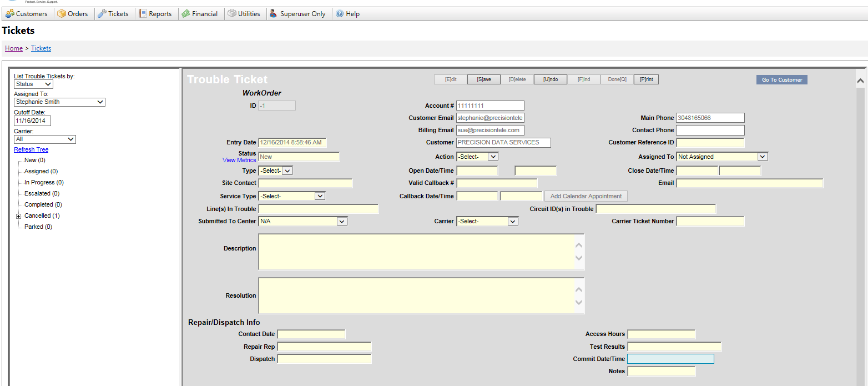This screenshot has height=386, width=868.
Task: Click the [U]ndo button
Action: (551, 79)
